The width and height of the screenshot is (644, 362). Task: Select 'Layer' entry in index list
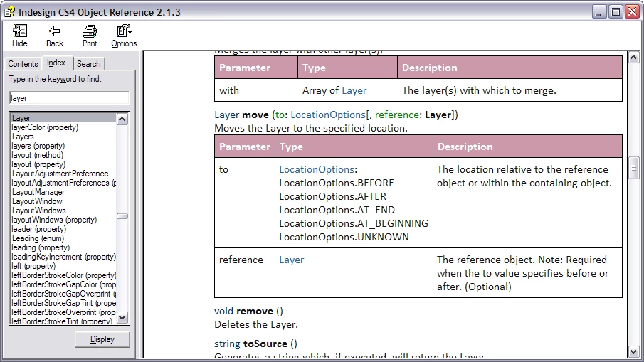coord(63,118)
